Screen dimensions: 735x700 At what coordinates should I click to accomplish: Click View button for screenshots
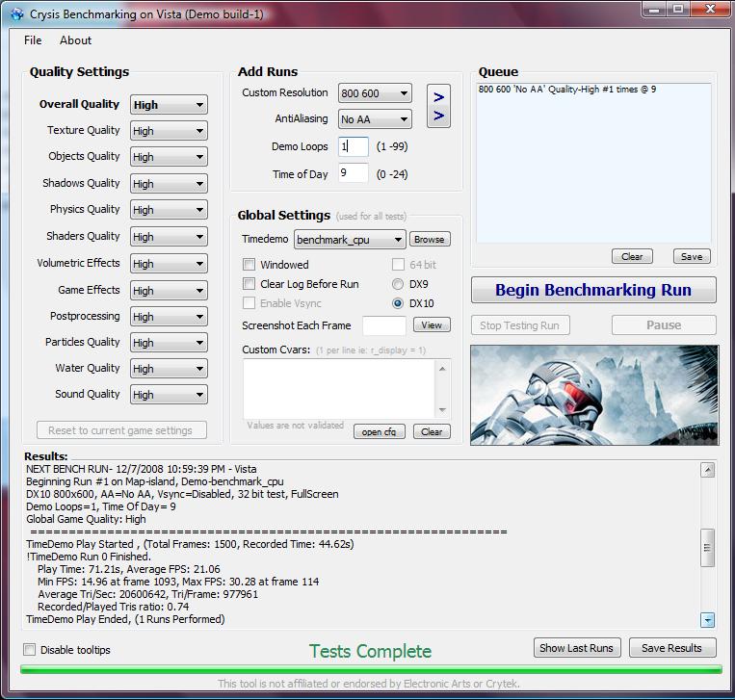click(x=432, y=325)
